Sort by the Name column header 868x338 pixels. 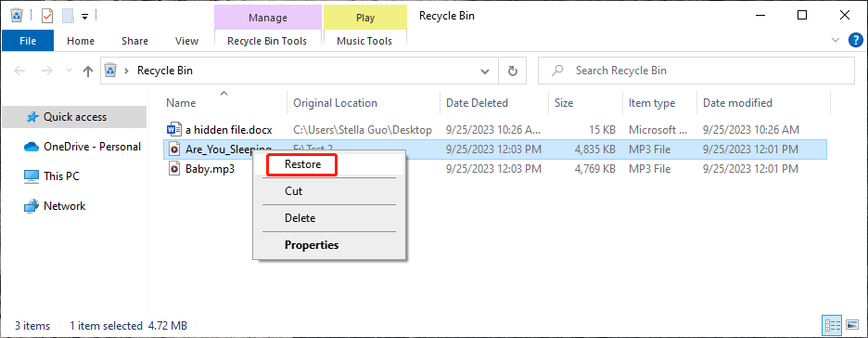tap(181, 103)
